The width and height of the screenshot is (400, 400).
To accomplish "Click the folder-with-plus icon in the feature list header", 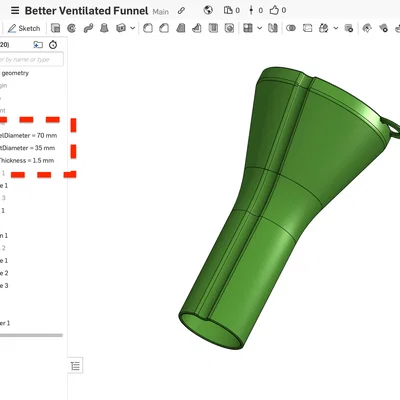I will (38, 45).
